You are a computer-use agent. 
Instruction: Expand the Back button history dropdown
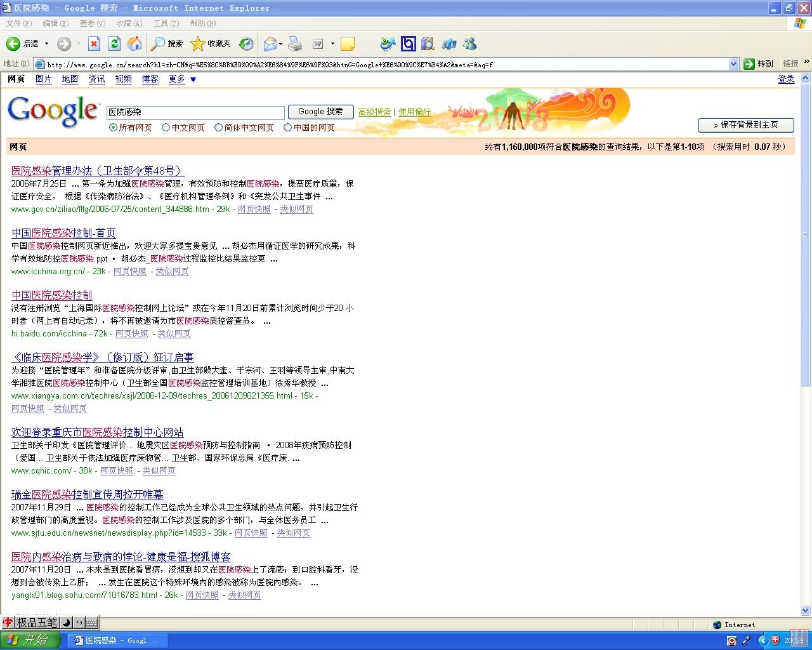pos(46,44)
